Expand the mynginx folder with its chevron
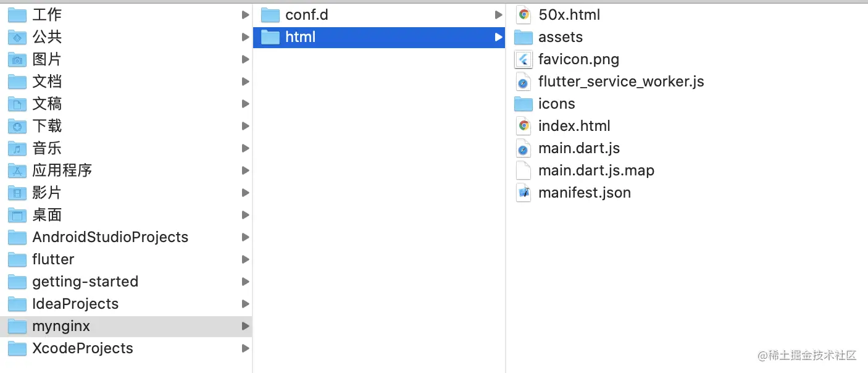Image resolution: width=868 pixels, height=373 pixels. (x=245, y=325)
